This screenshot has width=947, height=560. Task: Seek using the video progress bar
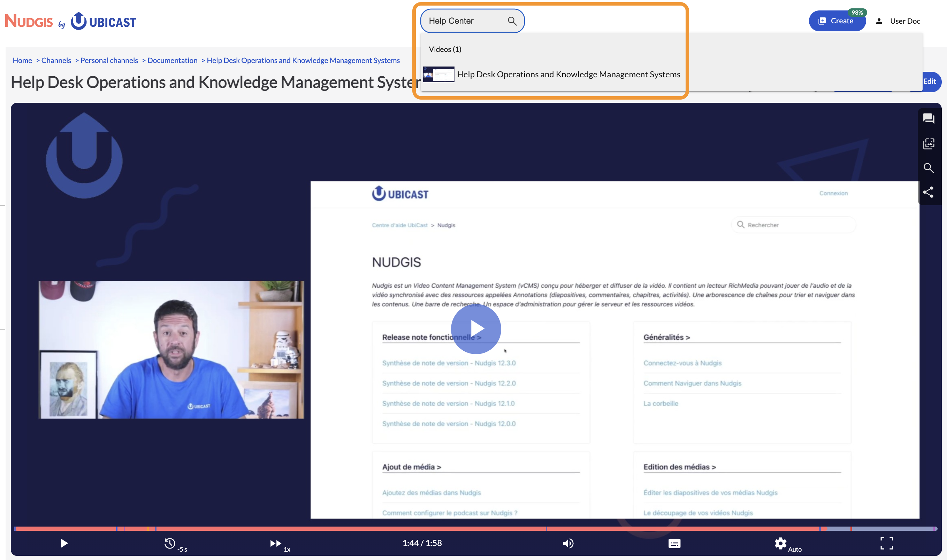tap(476, 529)
